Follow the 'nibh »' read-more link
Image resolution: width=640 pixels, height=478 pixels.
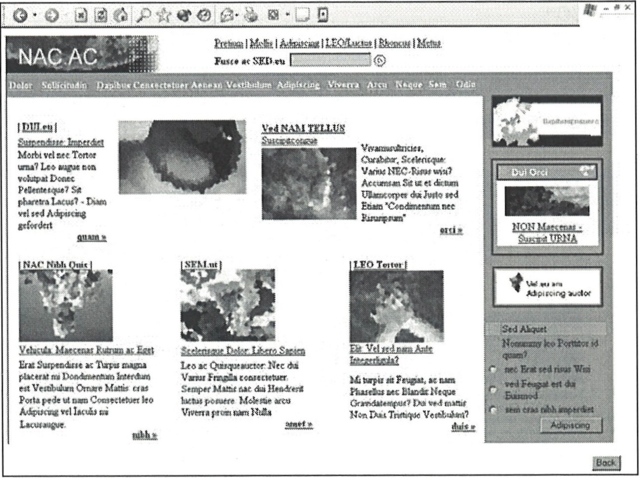coord(145,435)
